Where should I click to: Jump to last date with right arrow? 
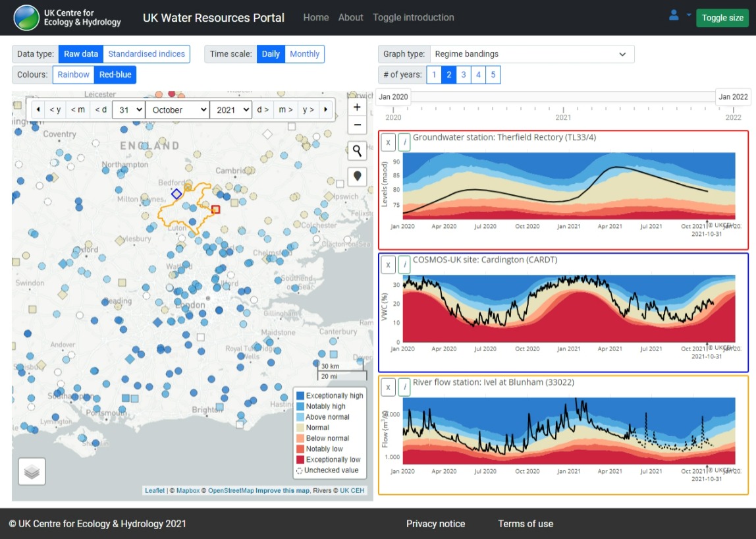pyautogui.click(x=326, y=109)
